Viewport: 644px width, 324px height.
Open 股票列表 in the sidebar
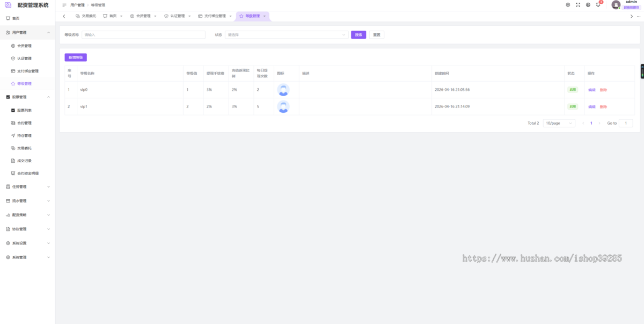click(x=24, y=110)
